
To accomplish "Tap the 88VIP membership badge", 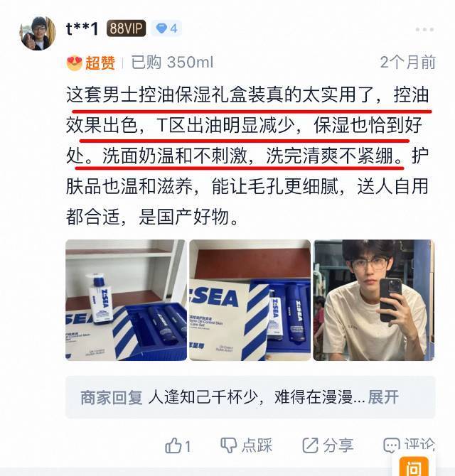I will (126, 28).
